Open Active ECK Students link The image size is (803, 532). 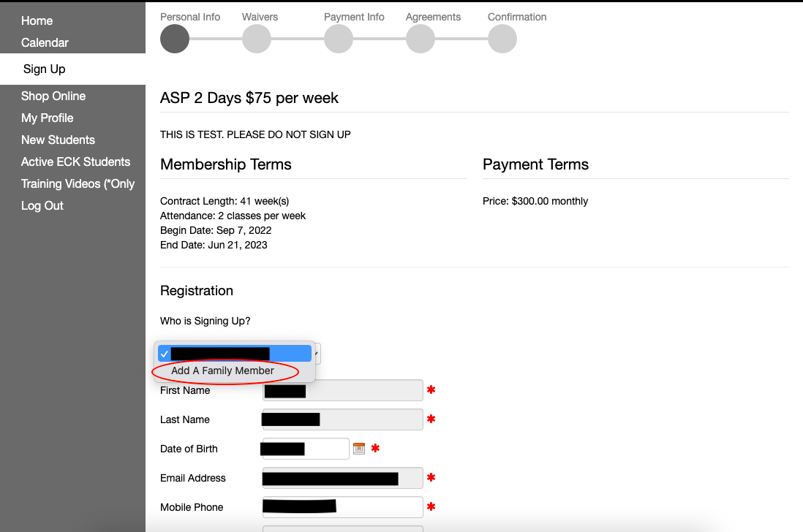point(75,162)
